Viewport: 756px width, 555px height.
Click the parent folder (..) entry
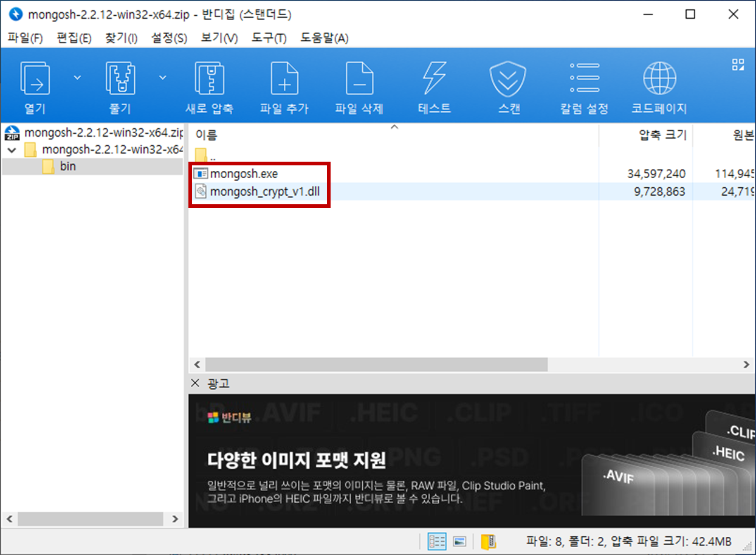pyautogui.click(x=205, y=155)
